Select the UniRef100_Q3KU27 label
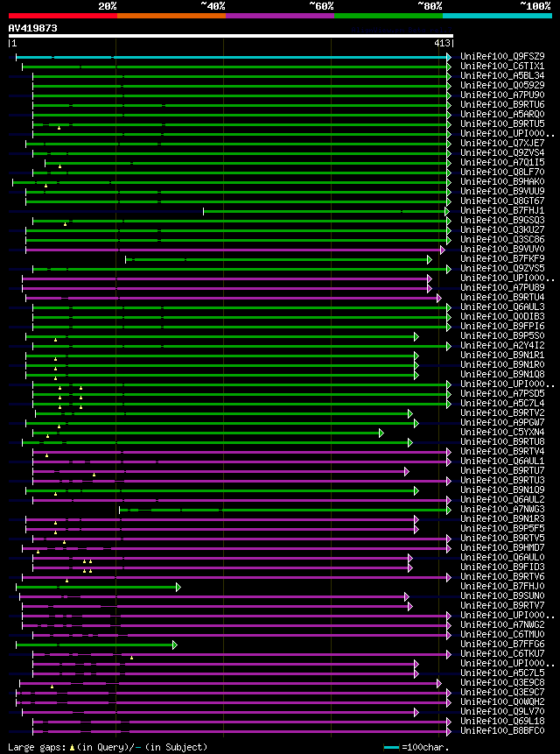This screenshot has width=560, height=754. point(502,229)
